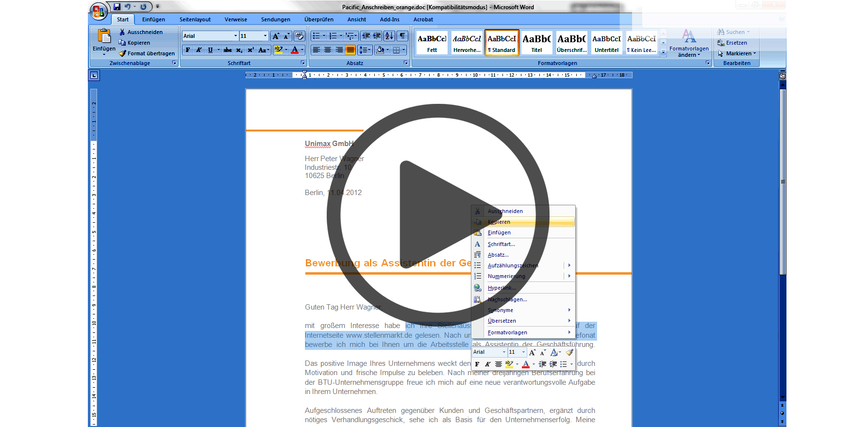Click the sort A-Z icon
Screen dimensions: 868x427
pyautogui.click(x=389, y=36)
